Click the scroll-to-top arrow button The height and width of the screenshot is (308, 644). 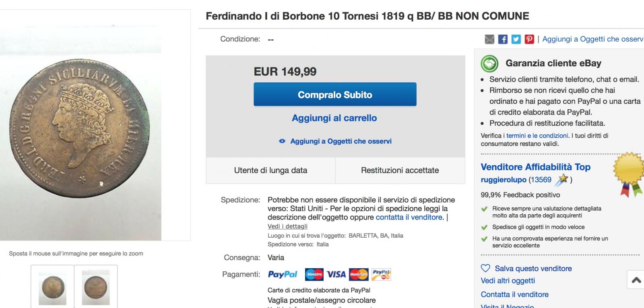click(x=636, y=280)
